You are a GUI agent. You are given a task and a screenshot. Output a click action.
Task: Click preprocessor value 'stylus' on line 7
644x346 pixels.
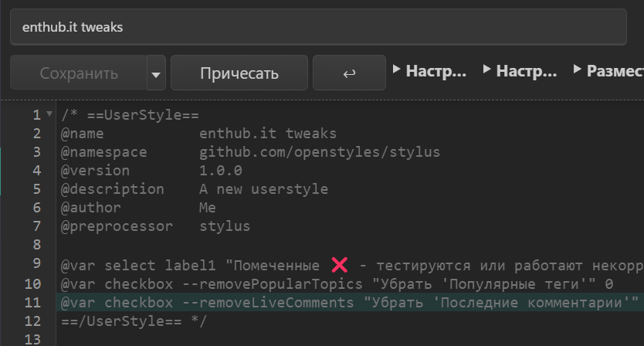[225, 226]
